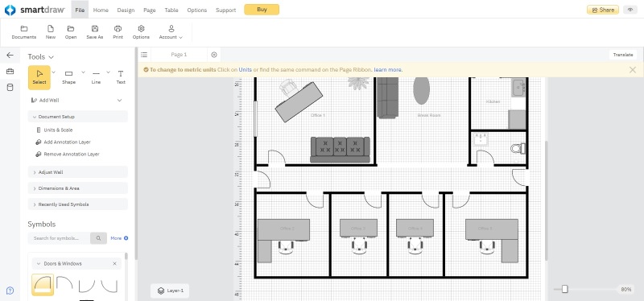The image size is (644, 301).
Task: Activate the Select tool
Action: pyautogui.click(x=39, y=77)
